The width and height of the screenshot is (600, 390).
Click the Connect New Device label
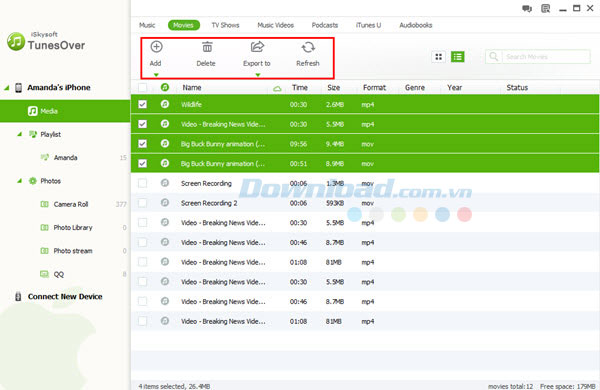coord(65,297)
